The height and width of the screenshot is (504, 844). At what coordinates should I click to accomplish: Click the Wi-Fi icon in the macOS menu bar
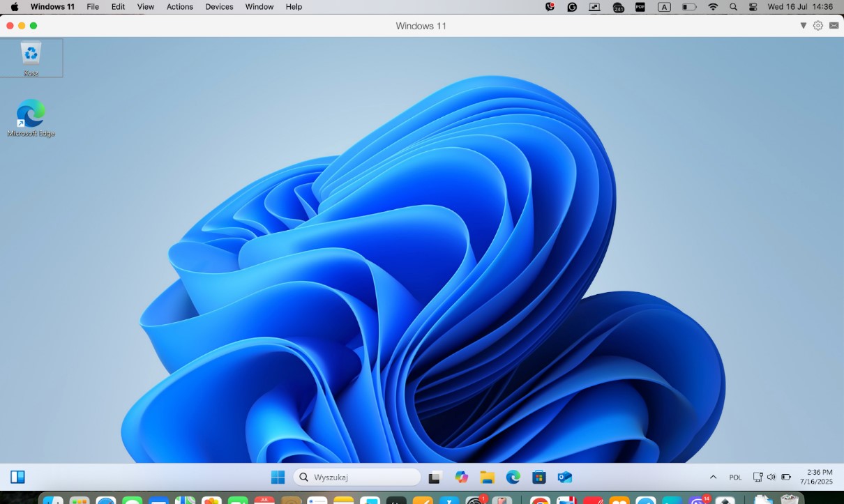tap(713, 7)
